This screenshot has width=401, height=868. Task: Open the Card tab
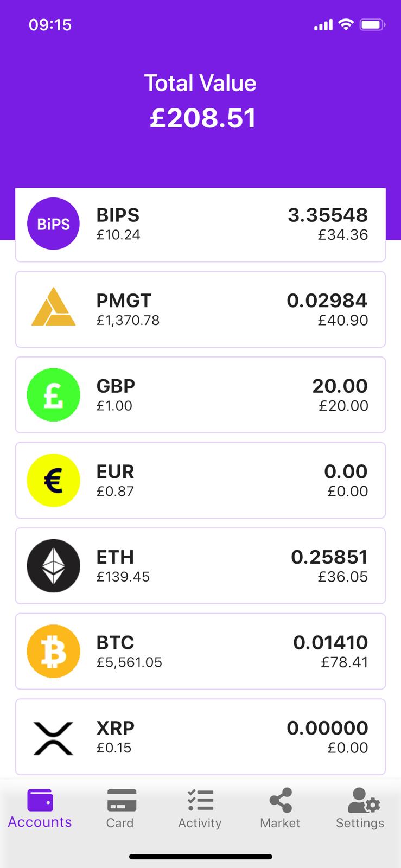[x=120, y=808]
